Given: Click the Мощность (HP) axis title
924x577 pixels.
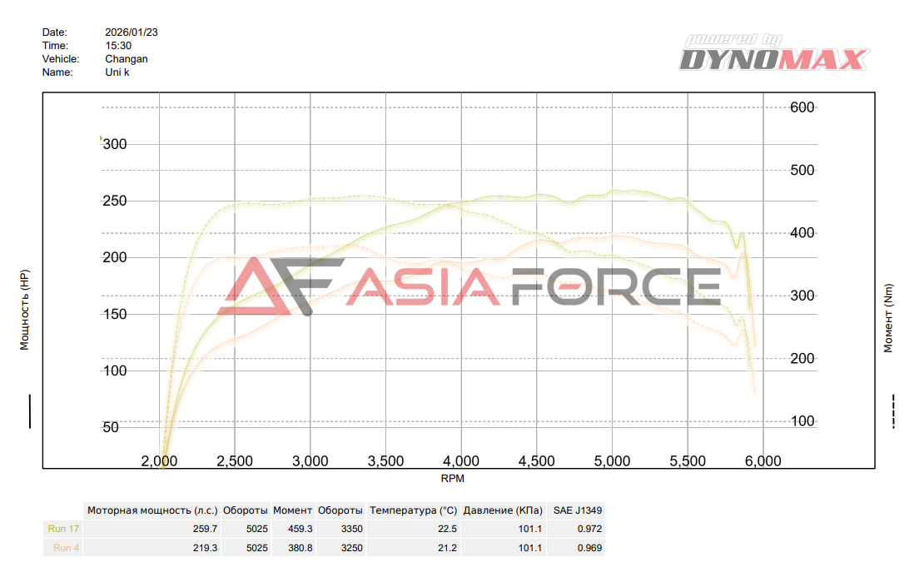Looking at the screenshot, I should click(x=24, y=310).
